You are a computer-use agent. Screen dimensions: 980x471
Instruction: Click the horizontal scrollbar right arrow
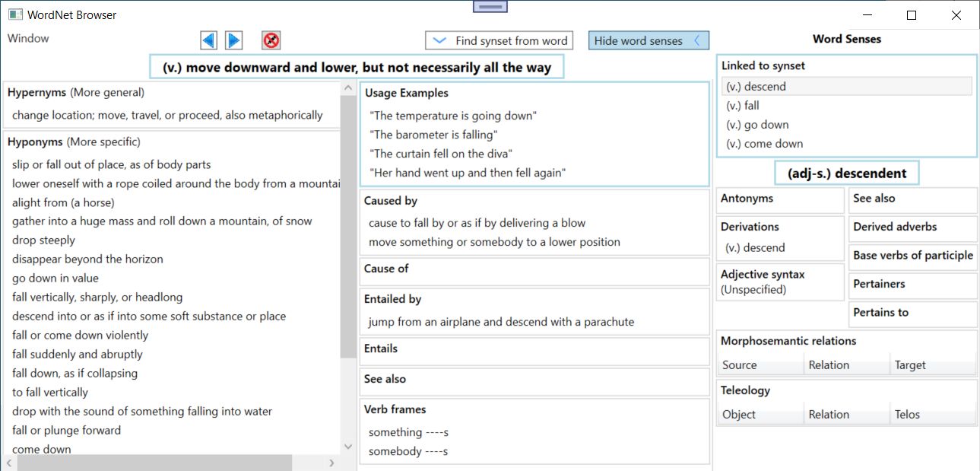click(x=331, y=463)
